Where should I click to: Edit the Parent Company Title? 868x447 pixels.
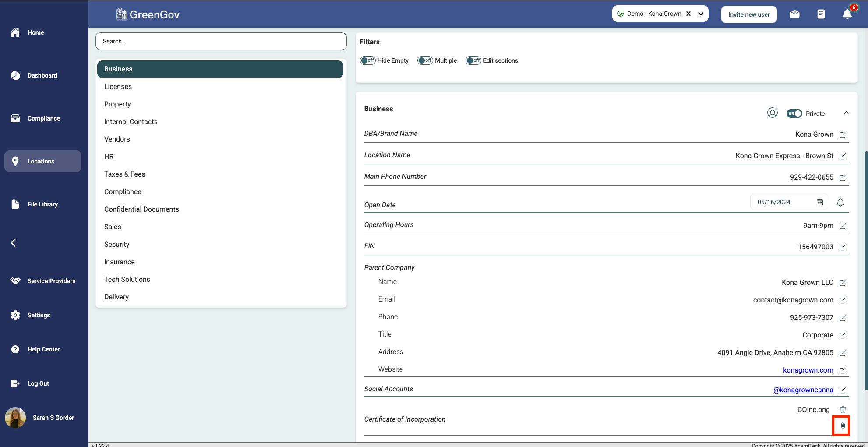click(843, 335)
